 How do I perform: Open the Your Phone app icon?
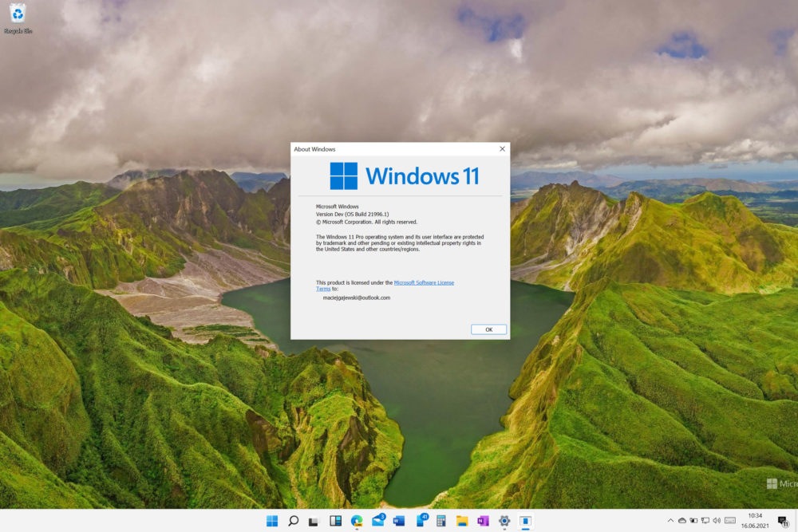pos(421,520)
